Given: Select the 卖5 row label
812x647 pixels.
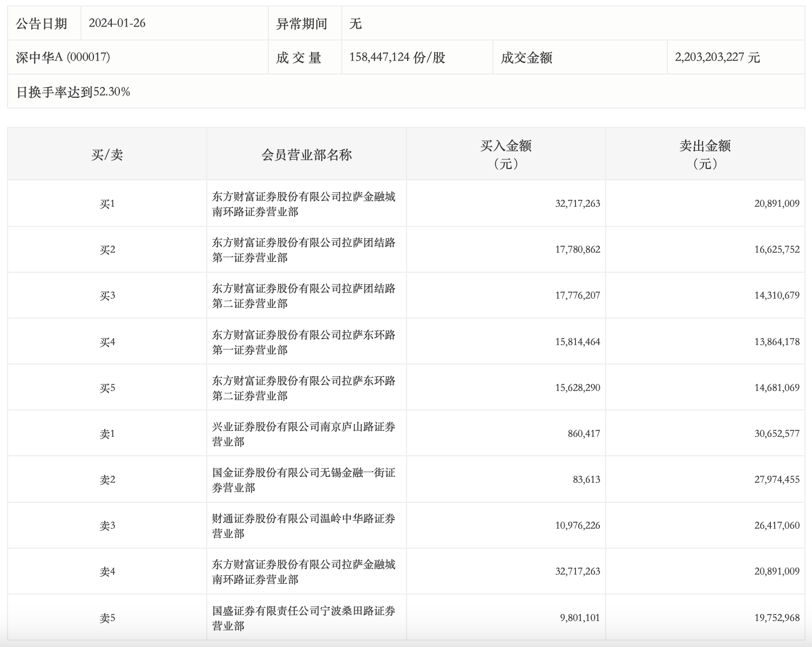Looking at the screenshot, I should click(x=107, y=618).
